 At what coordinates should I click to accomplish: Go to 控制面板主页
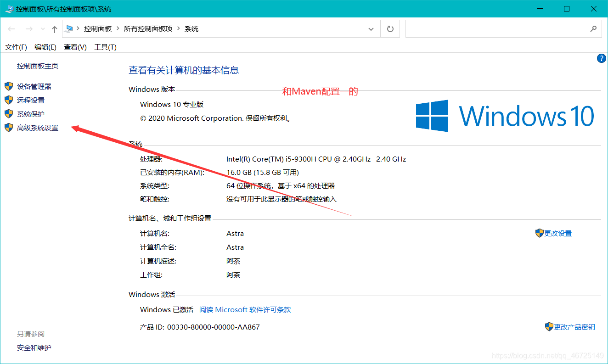[38, 66]
